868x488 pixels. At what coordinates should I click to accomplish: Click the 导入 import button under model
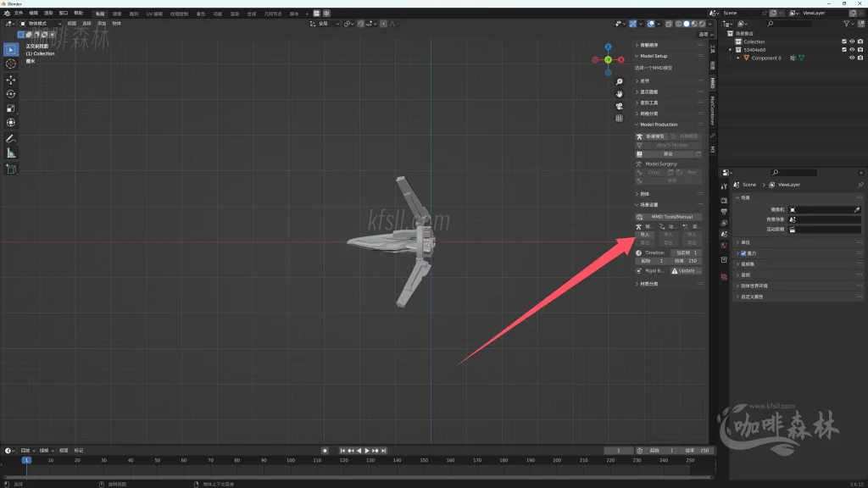(x=645, y=235)
